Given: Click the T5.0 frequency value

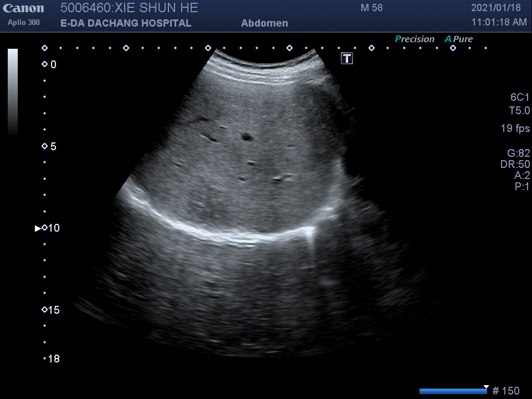Looking at the screenshot, I should click(x=519, y=110).
